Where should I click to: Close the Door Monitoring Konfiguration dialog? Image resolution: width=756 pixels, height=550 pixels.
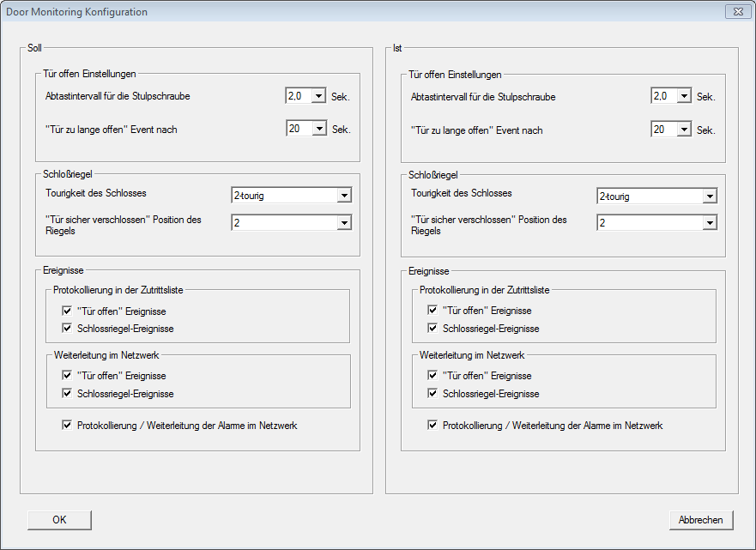point(735,12)
